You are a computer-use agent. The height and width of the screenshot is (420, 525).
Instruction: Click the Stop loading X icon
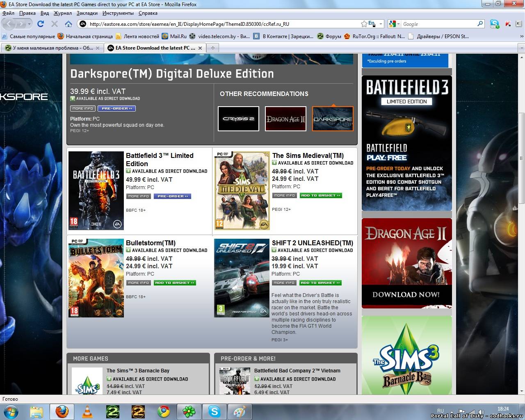[x=54, y=24]
